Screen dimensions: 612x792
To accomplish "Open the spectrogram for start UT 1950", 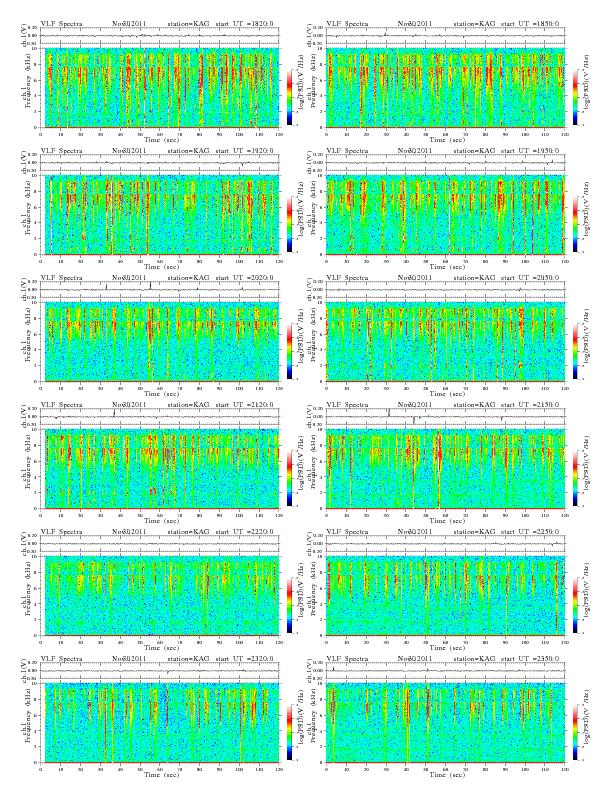I will tap(445, 215).
